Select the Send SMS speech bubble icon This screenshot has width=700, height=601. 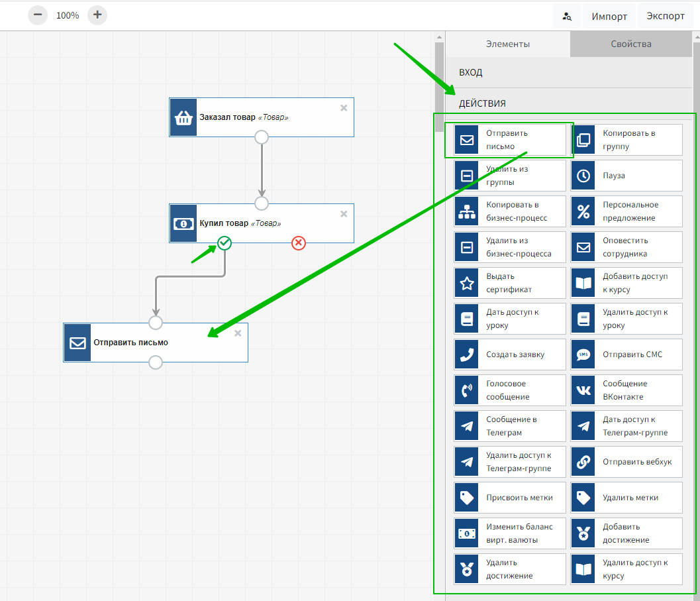pos(583,355)
